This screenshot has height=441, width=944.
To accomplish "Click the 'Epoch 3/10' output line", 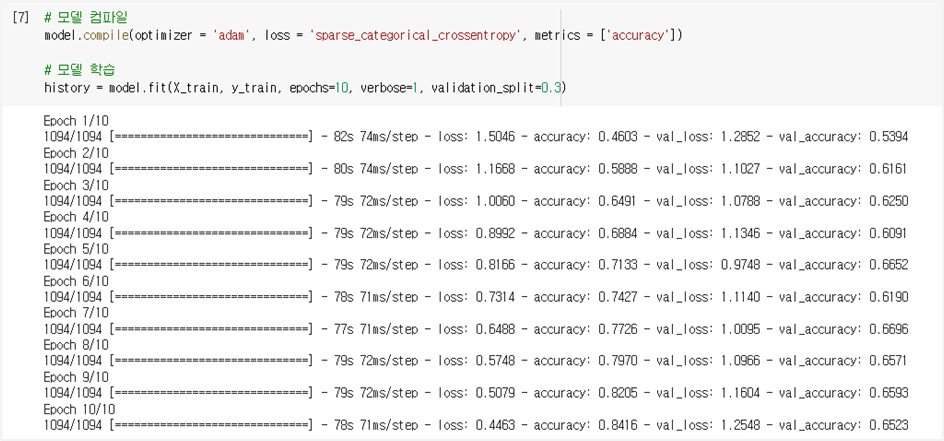I will point(76,185).
